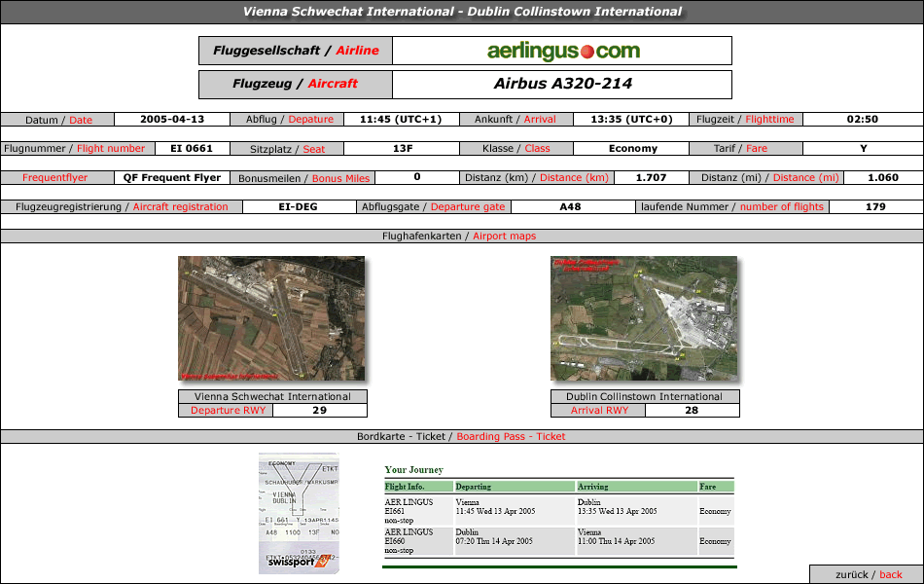This screenshot has height=584, width=924.
Task: Click the Flugzeug / Aircraft label
Action: (296, 84)
